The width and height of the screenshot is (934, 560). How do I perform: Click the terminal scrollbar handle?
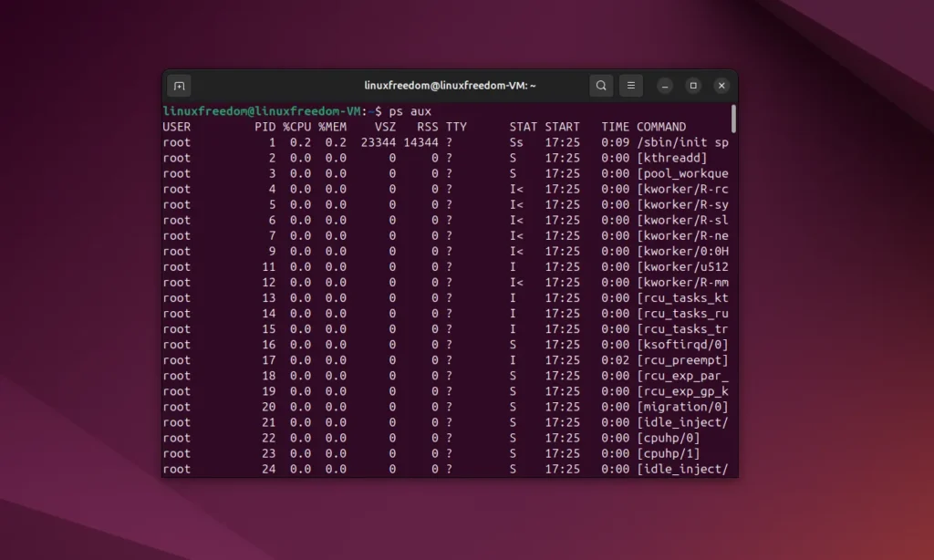[733, 119]
